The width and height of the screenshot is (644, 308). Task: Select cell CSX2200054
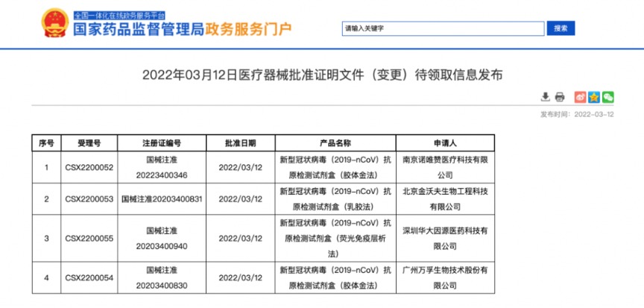click(x=89, y=277)
